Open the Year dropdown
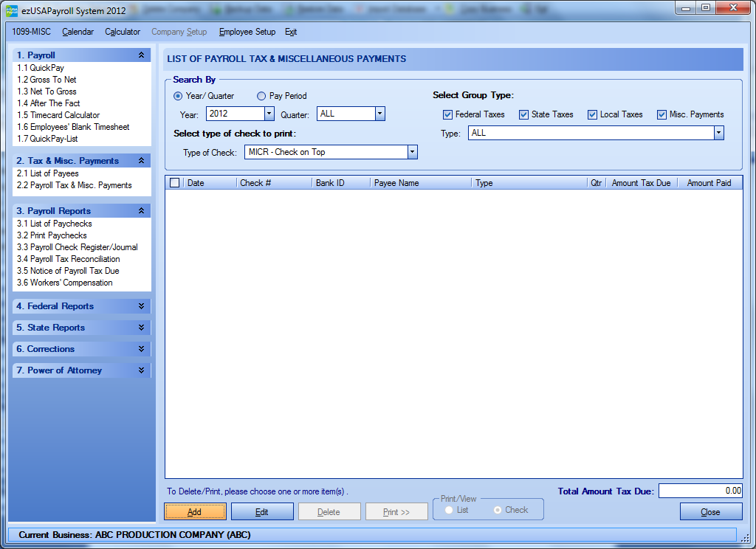This screenshot has width=756, height=549. pyautogui.click(x=269, y=114)
